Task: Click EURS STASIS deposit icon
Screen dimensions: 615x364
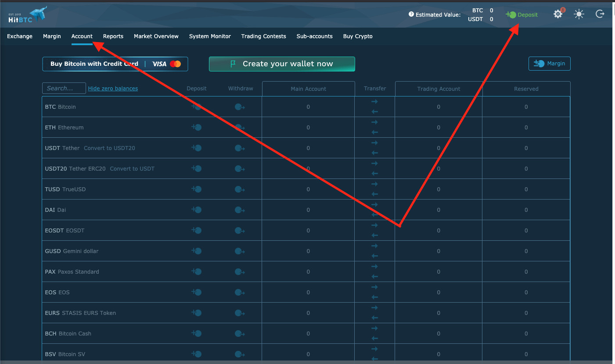Action: click(196, 313)
